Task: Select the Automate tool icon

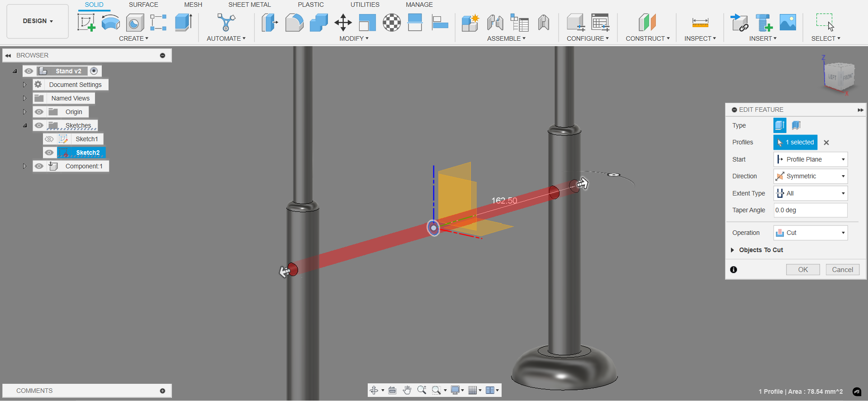Action: click(x=226, y=22)
